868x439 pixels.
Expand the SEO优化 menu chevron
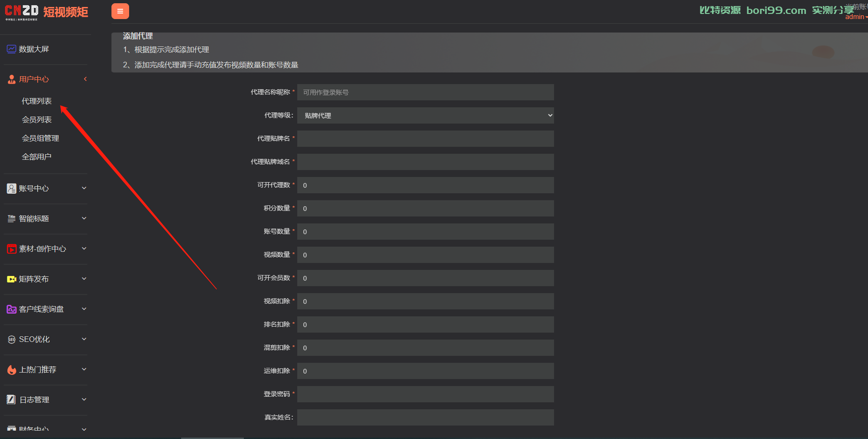pos(84,339)
